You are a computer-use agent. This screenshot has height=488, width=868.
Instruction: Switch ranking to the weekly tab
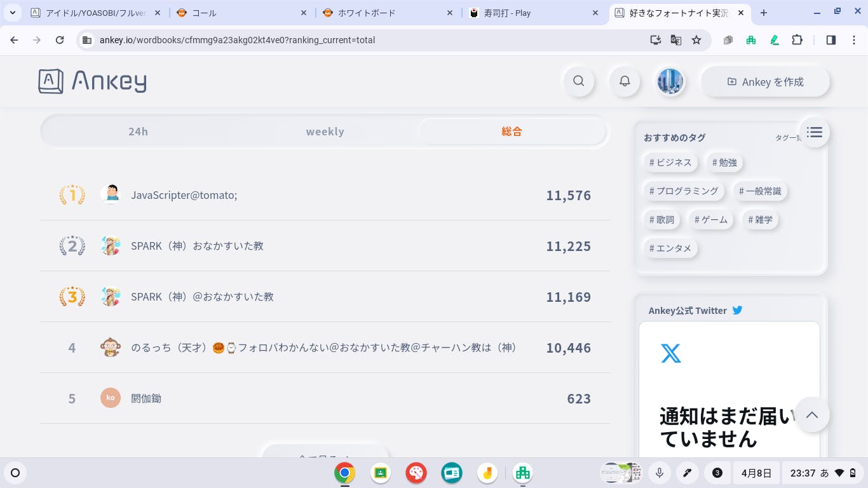(x=325, y=132)
